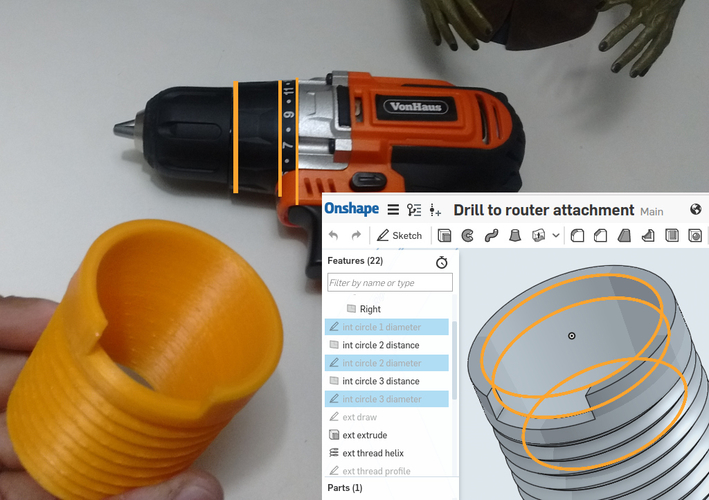
Task: Click the Parts (1) header
Action: tap(345, 488)
